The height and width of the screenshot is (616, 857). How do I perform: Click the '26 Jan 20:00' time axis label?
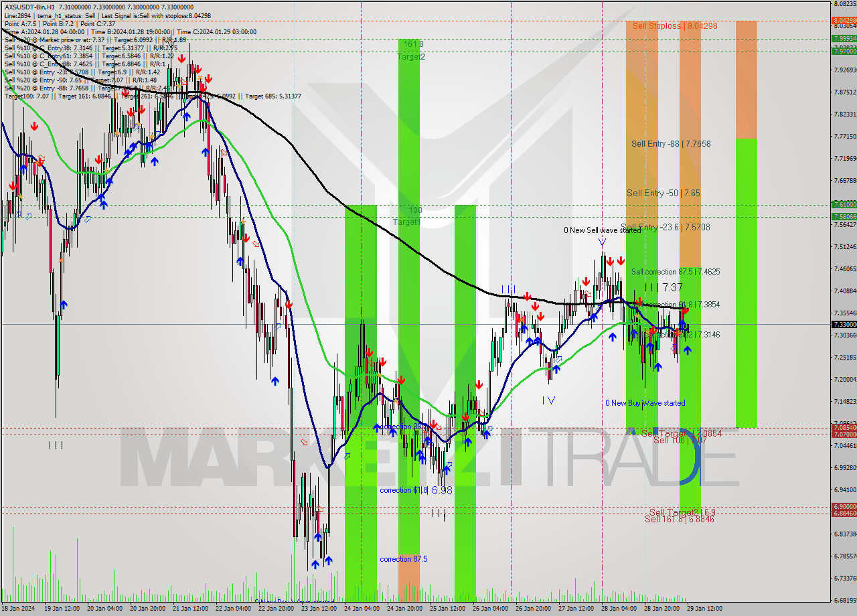[x=534, y=609]
